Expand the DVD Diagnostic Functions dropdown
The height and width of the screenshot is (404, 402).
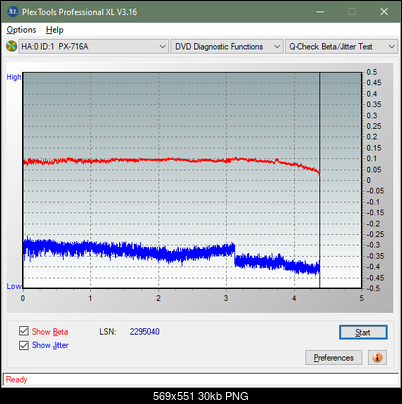click(227, 47)
